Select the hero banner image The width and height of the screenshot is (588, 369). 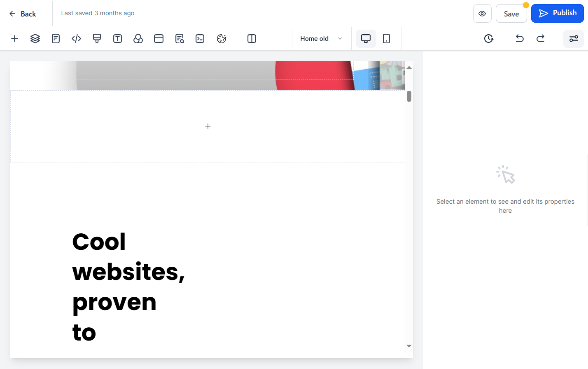(x=208, y=75)
